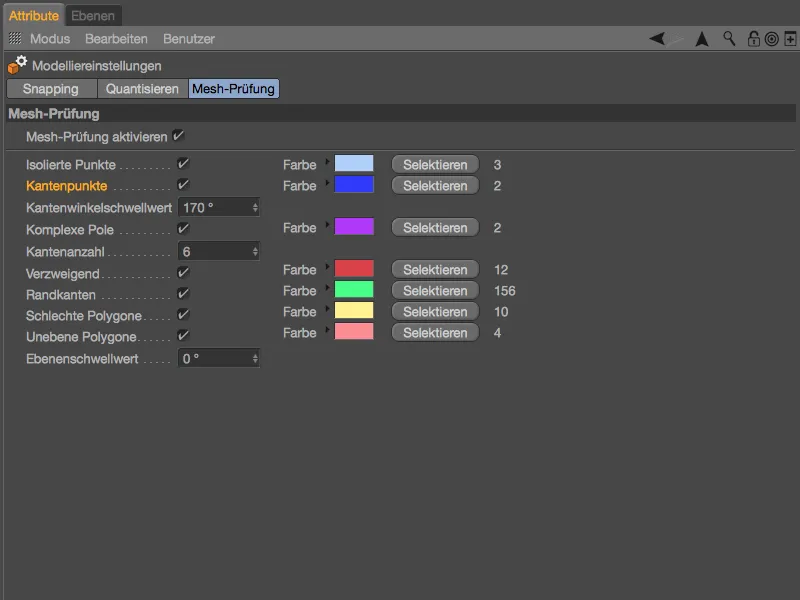Click the target mode lock icon
Screen dimensions: 800x600
(772, 39)
